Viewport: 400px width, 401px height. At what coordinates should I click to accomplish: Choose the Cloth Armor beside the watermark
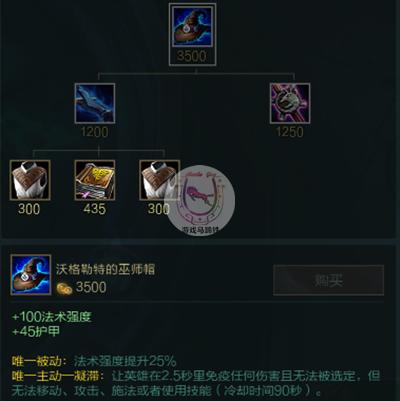coord(159,180)
